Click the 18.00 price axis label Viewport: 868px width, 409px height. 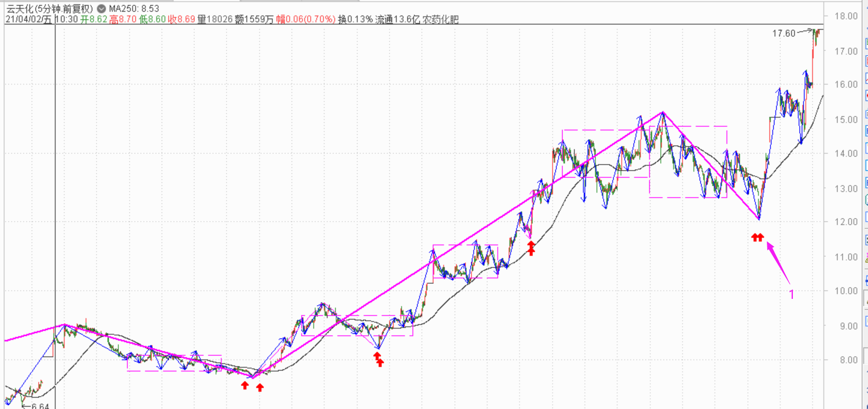coord(846,16)
